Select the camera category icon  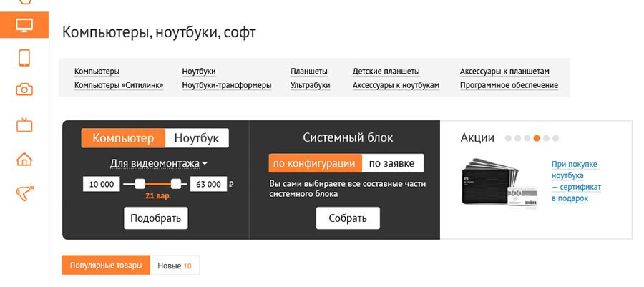pyautogui.click(x=24, y=89)
